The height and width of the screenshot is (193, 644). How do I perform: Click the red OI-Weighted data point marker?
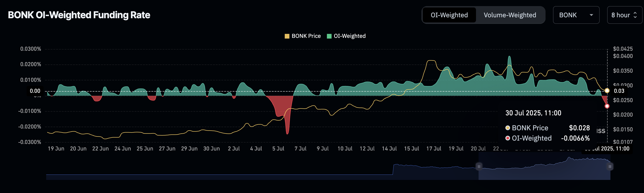607,106
